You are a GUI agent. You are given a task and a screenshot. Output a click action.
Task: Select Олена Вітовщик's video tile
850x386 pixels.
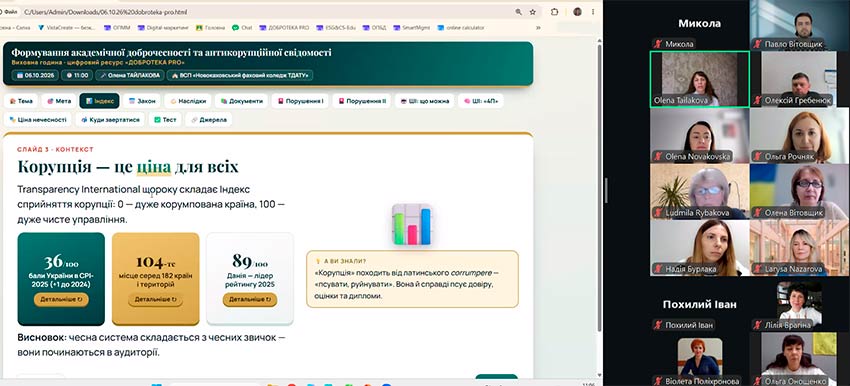[799, 191]
